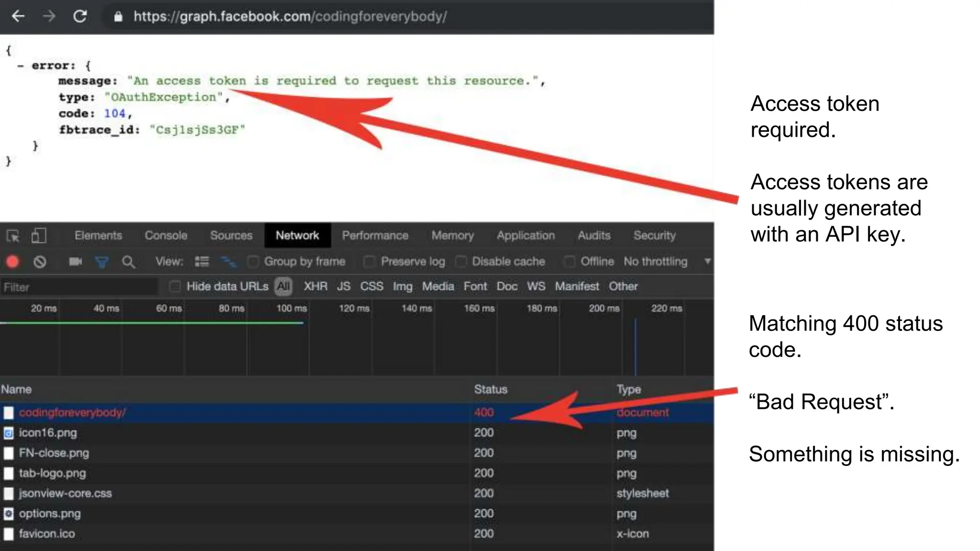Filter requests by Font

coord(475,287)
